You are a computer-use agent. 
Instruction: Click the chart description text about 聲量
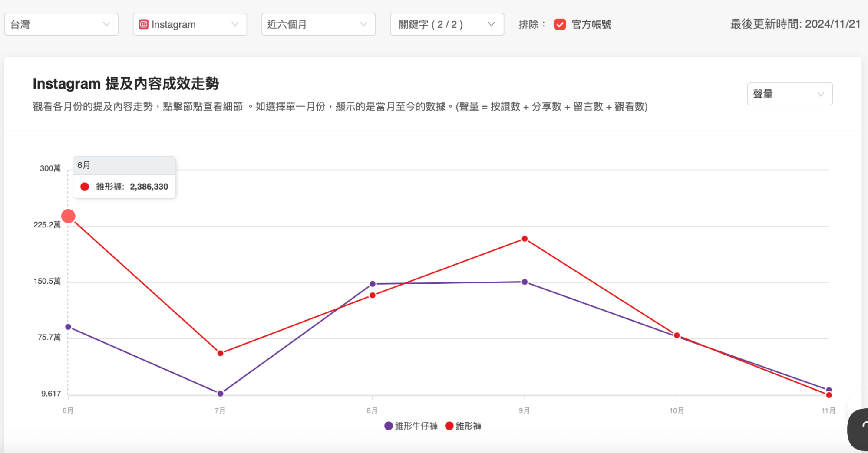coord(340,106)
